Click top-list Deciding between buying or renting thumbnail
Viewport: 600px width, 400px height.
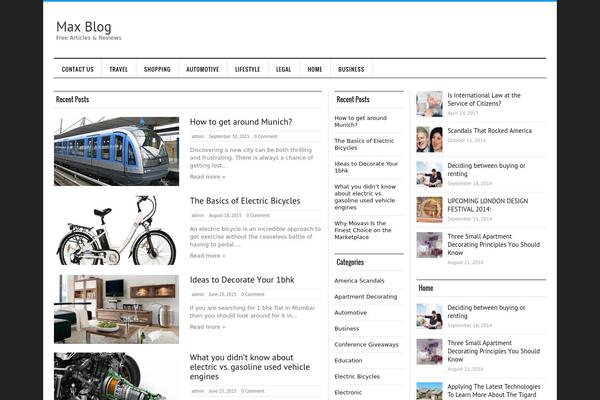429,175
